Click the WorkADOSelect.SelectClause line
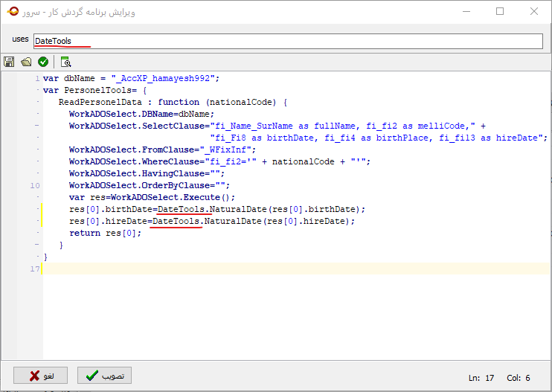The image size is (552, 392). coord(277,126)
